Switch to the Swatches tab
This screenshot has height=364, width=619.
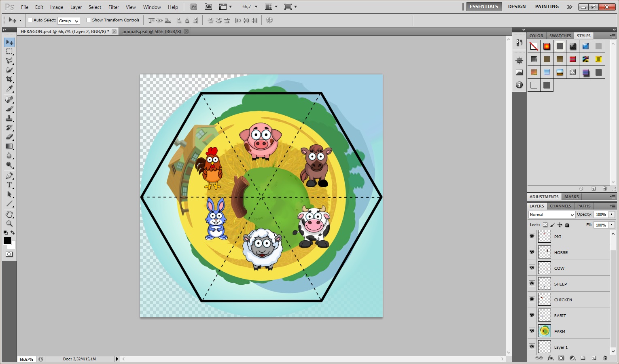click(x=560, y=36)
